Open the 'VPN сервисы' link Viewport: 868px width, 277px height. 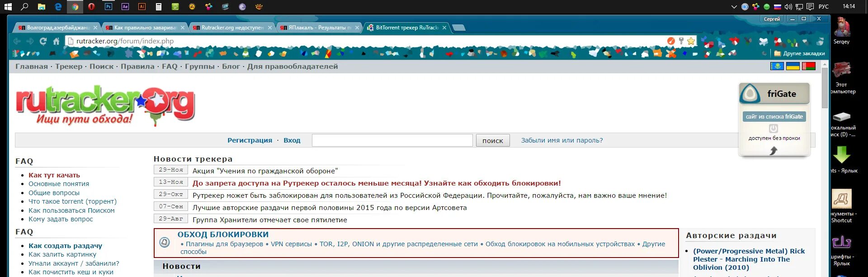click(x=291, y=244)
